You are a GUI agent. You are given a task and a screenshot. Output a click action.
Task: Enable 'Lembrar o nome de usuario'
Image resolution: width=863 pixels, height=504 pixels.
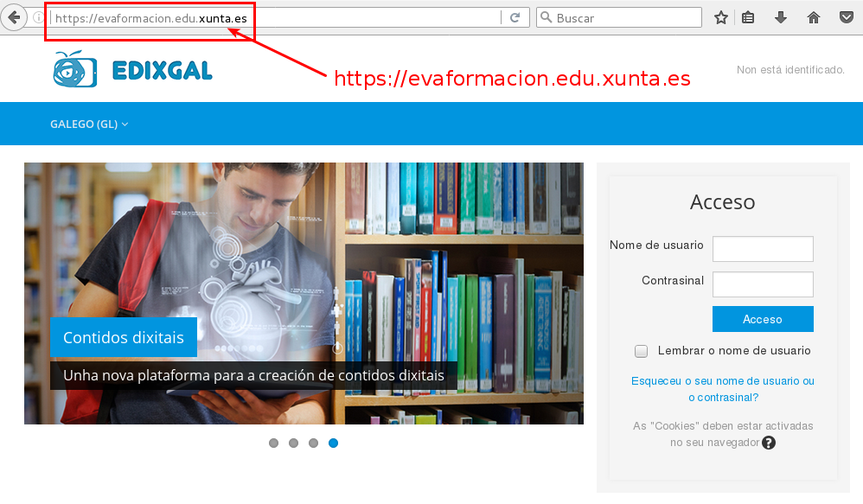pos(641,351)
